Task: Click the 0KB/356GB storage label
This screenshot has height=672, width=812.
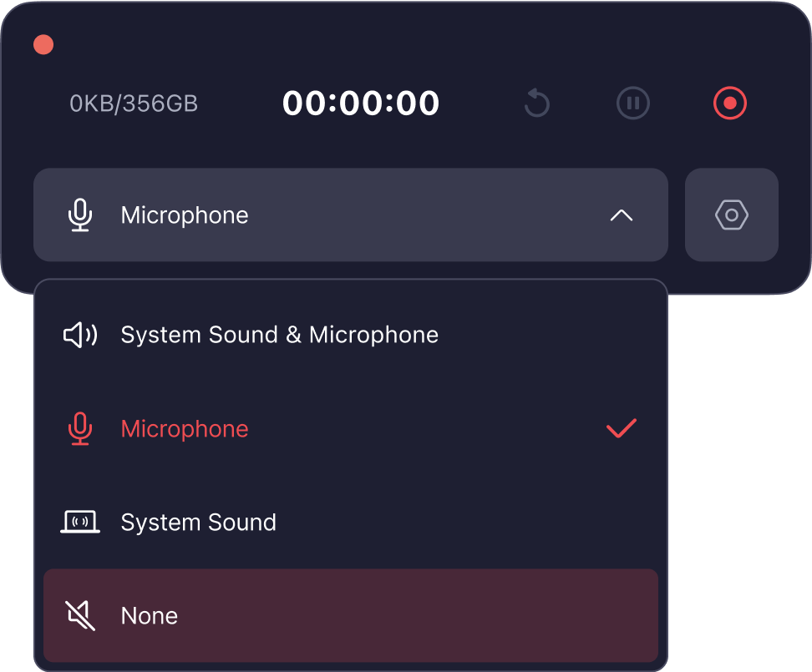Action: [x=134, y=103]
